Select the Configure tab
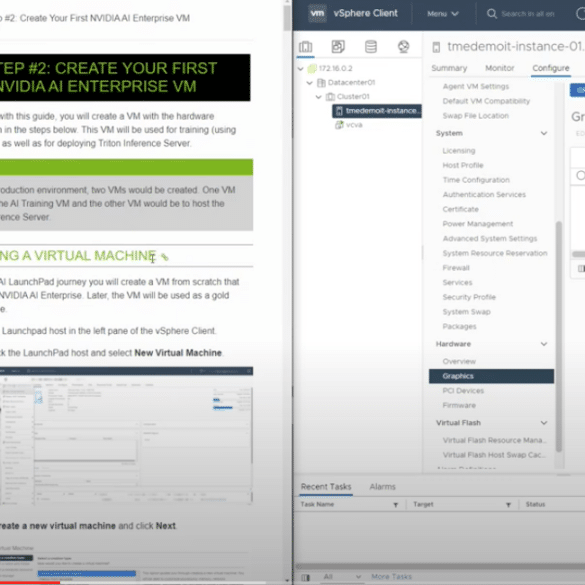The image size is (585, 585). [x=551, y=68]
